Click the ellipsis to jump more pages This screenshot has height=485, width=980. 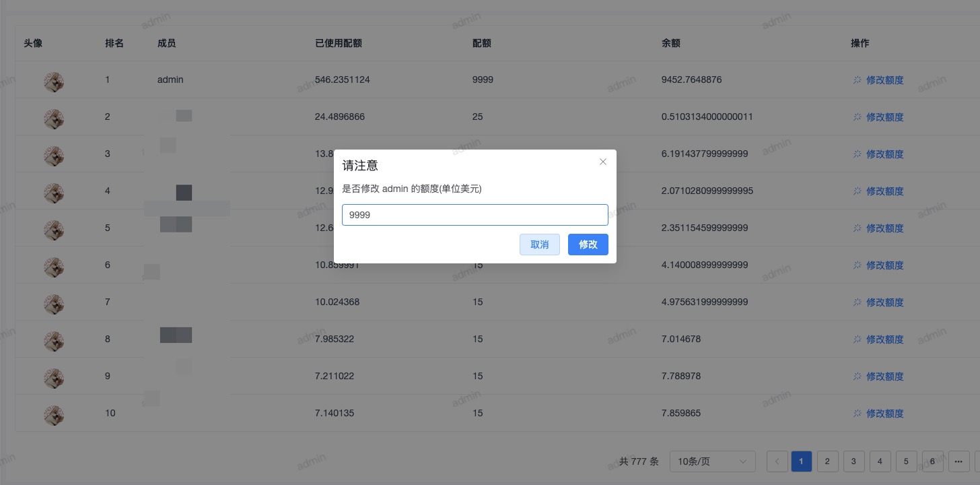click(x=958, y=461)
